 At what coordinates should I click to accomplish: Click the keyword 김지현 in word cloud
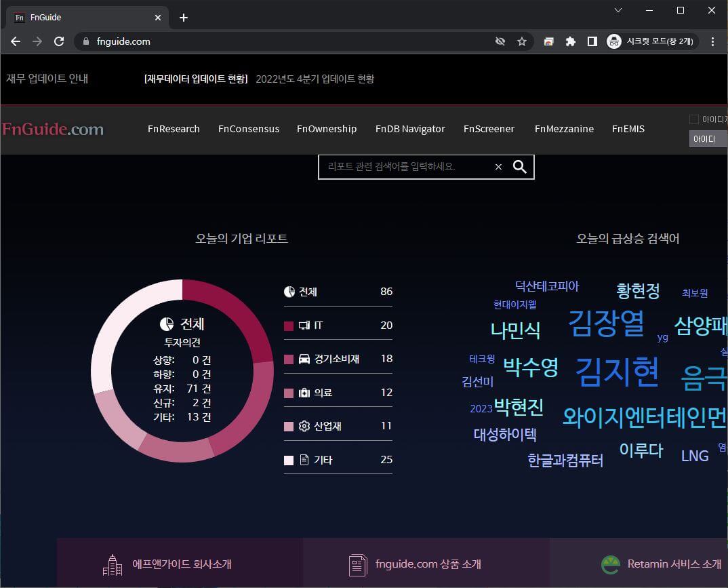pyautogui.click(x=617, y=372)
